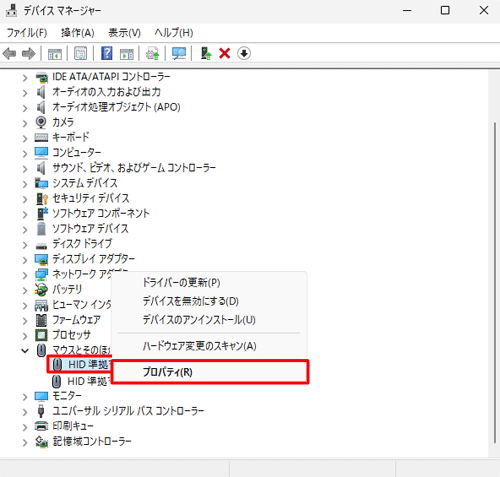Image resolution: width=500 pixels, height=477 pixels.
Task: Click the Properties toolbar icon
Action: click(x=80, y=53)
